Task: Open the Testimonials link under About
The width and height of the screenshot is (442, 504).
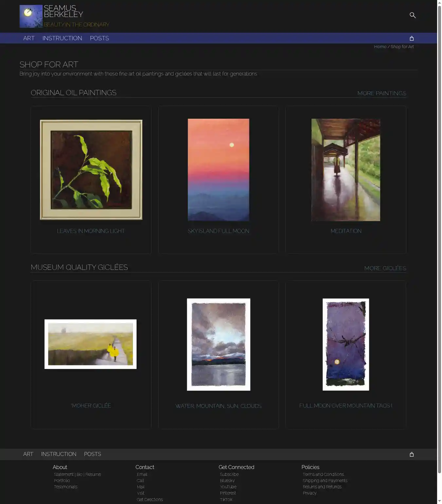Action: 65,487
